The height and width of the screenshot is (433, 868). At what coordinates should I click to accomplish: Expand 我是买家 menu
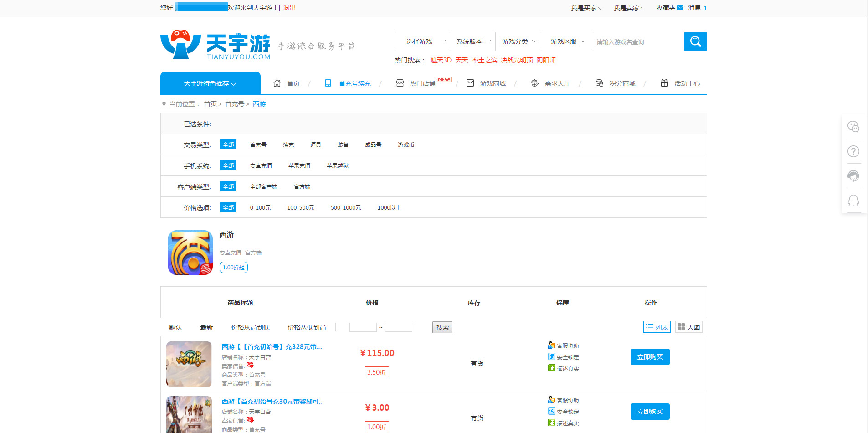click(x=586, y=8)
